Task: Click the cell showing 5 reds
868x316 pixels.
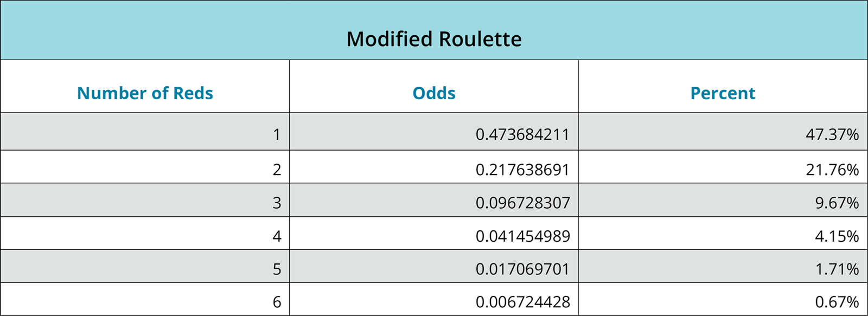Action: tap(277, 269)
